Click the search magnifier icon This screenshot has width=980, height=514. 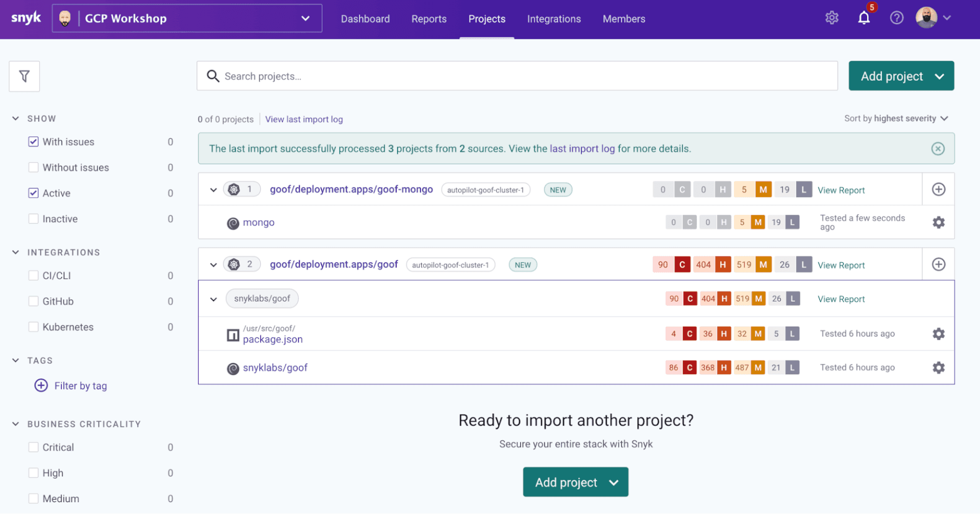click(x=213, y=76)
